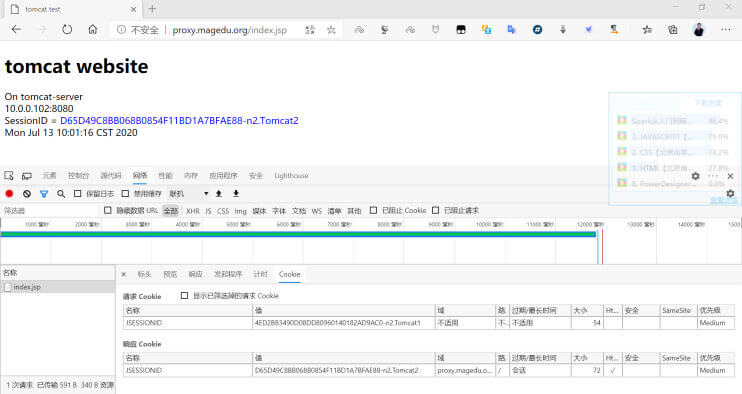Close the request details pane
This screenshot has width=742, height=394.
pos(124,274)
